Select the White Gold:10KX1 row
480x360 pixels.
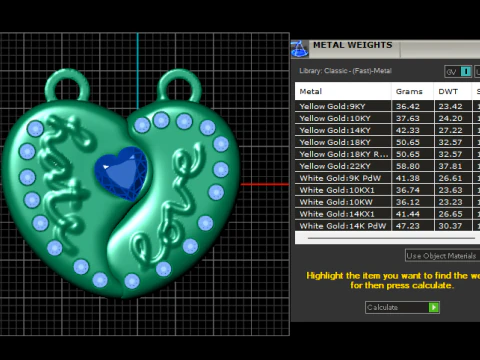(x=387, y=190)
